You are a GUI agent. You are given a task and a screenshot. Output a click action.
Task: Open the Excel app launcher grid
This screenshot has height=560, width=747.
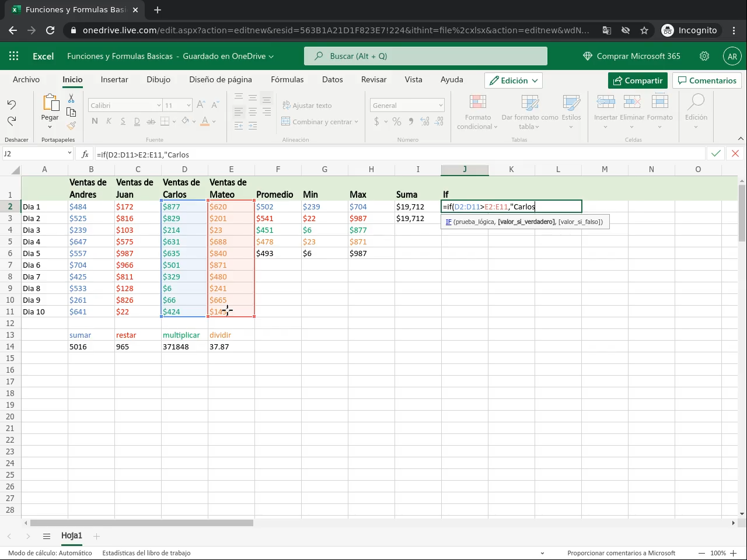(x=14, y=56)
